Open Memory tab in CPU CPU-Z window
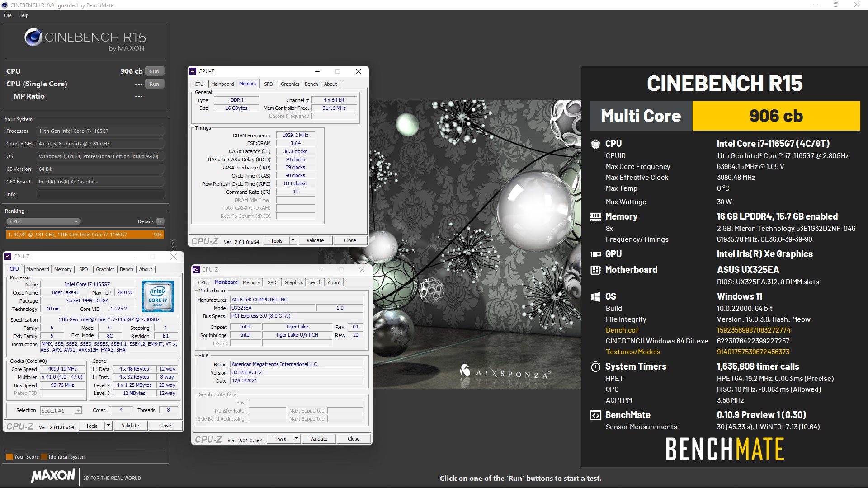The image size is (868, 488). [x=63, y=269]
